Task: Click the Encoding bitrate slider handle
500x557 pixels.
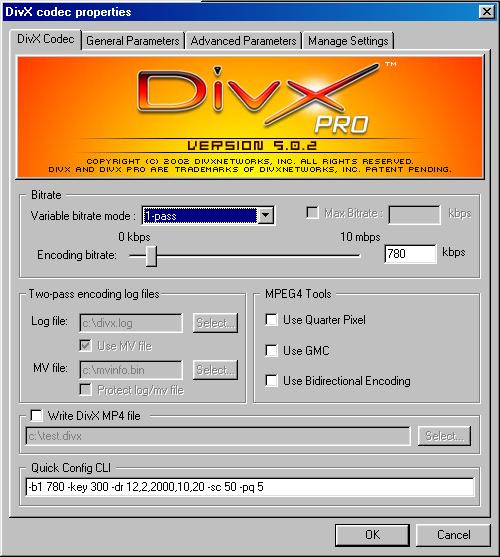Action: [152, 255]
